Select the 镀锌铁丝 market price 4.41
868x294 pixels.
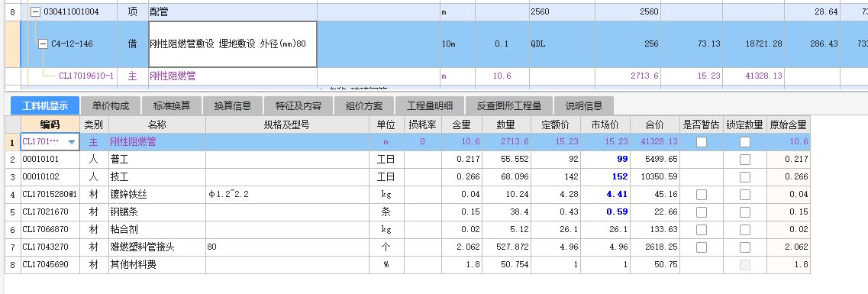(x=605, y=194)
